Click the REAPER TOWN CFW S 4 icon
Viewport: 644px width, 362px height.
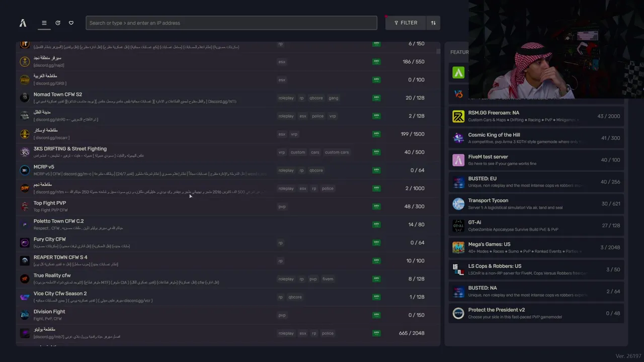click(x=25, y=260)
